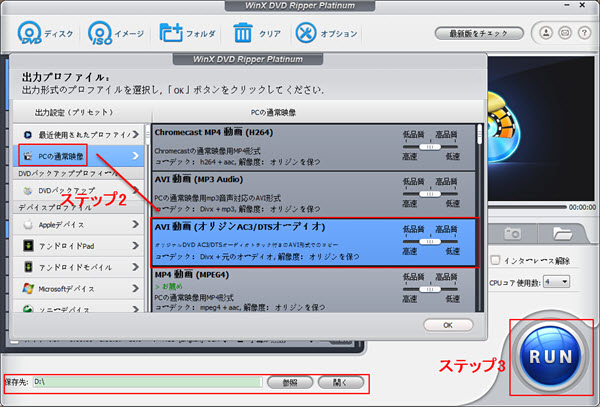
Task: Select Chromecast MP4 動画 (H264) profile
Action: [x=313, y=147]
